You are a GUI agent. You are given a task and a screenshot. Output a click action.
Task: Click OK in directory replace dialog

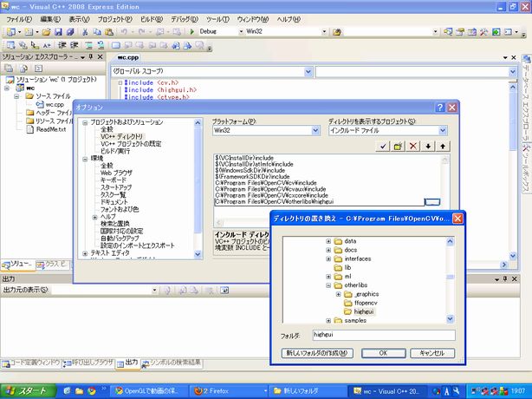pyautogui.click(x=383, y=353)
